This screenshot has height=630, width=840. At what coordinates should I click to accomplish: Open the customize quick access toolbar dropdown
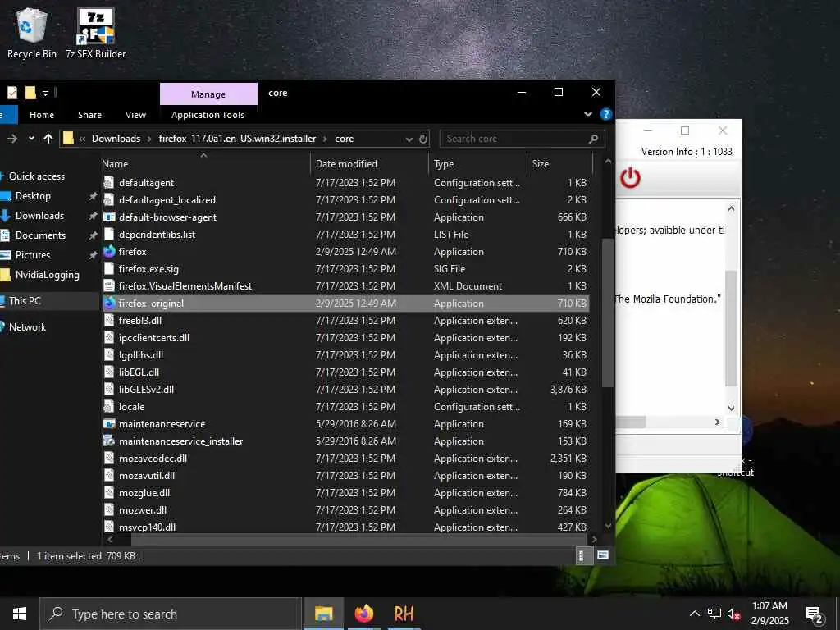[x=46, y=94]
